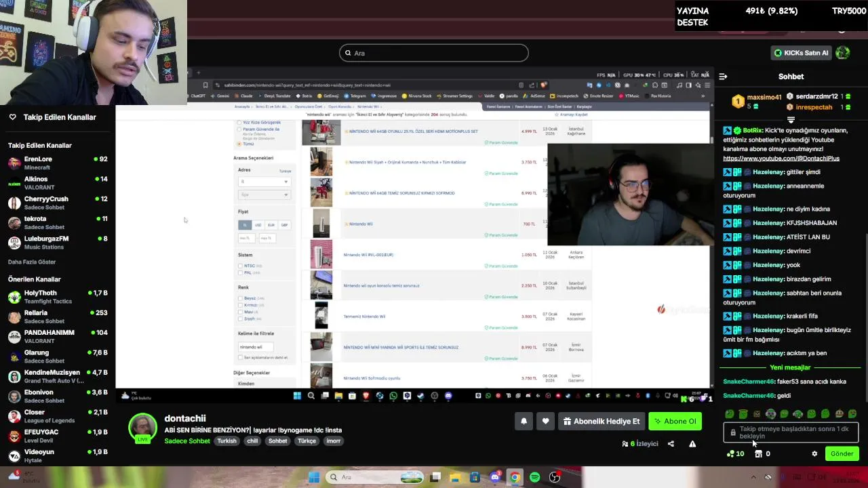Viewport: 868px width, 488px height.
Task: Click the report warning triangle icon
Action: (692, 444)
